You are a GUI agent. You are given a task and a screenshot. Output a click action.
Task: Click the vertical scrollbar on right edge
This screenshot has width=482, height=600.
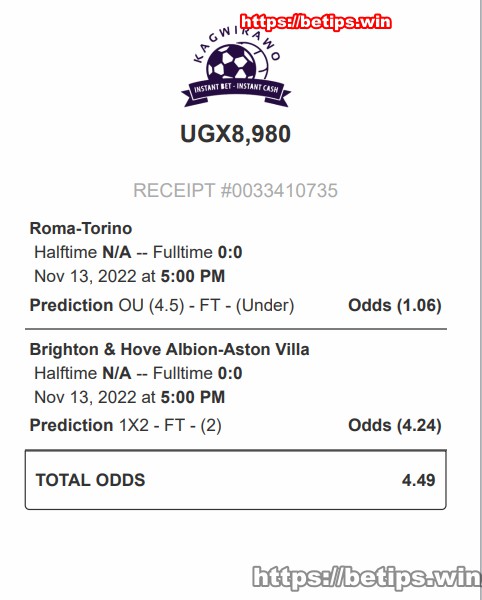click(480, 300)
